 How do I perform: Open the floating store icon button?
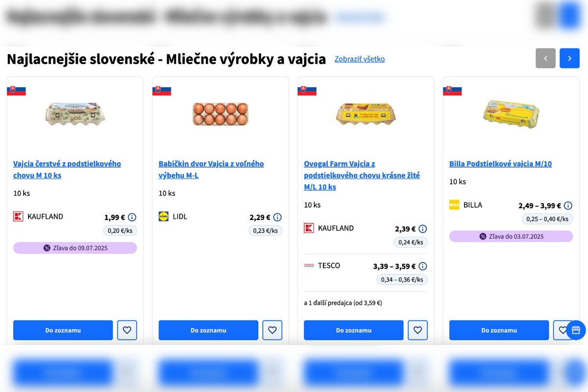[x=576, y=330]
